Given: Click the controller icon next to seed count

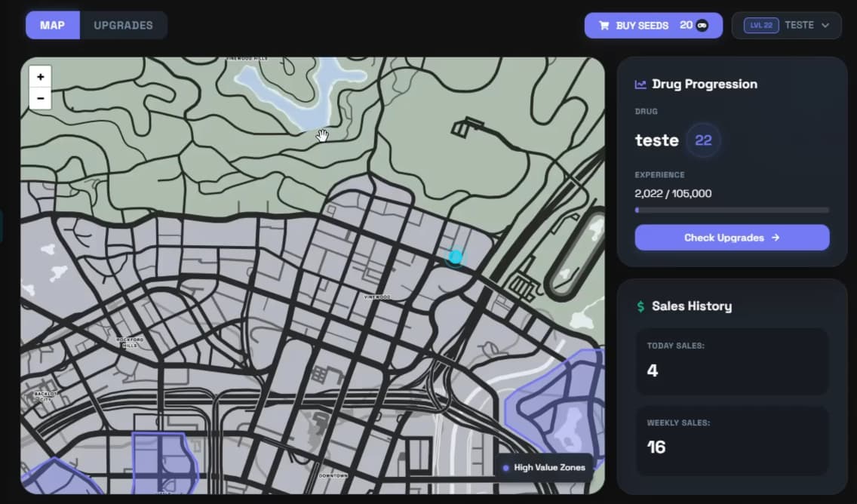Looking at the screenshot, I should 703,24.
